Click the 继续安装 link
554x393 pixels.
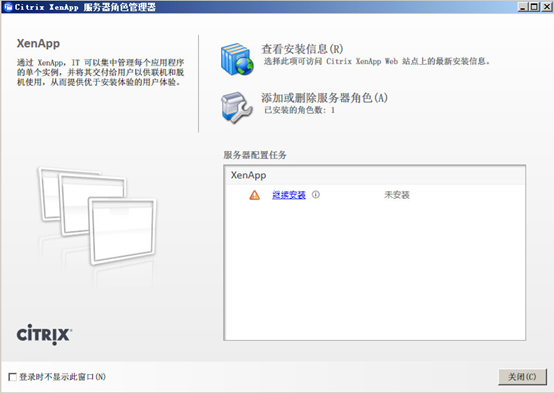pos(289,195)
